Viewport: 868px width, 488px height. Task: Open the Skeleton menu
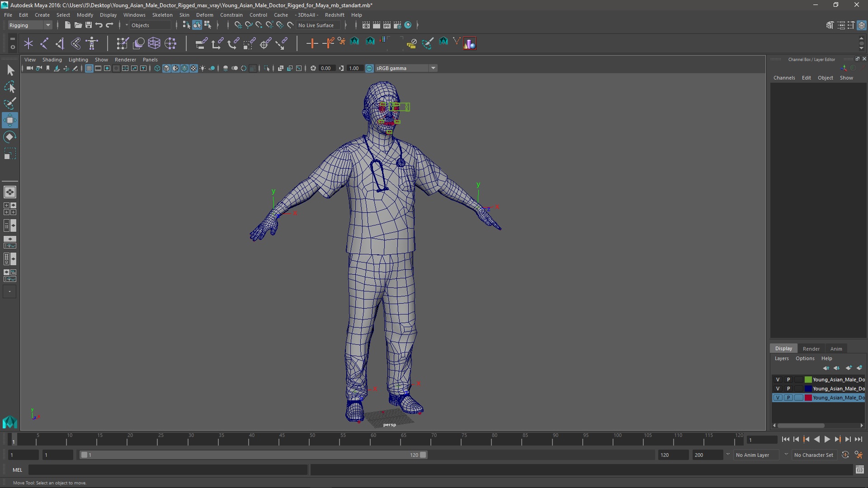162,15
